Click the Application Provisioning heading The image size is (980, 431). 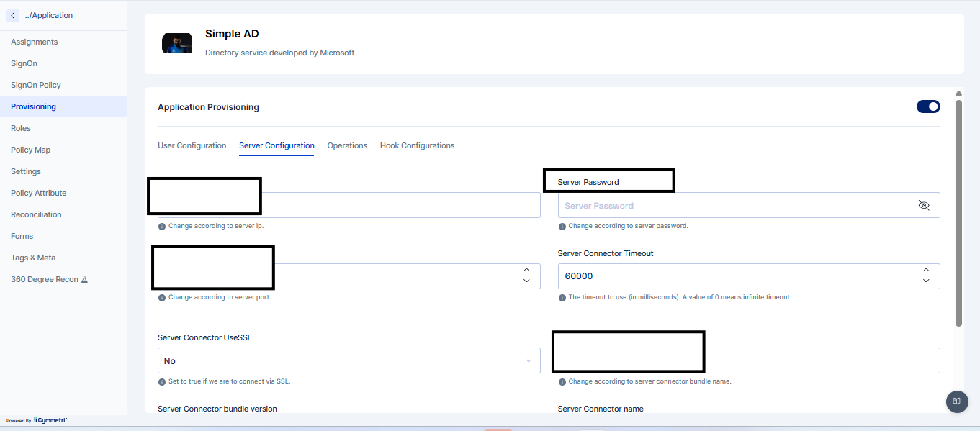click(208, 107)
